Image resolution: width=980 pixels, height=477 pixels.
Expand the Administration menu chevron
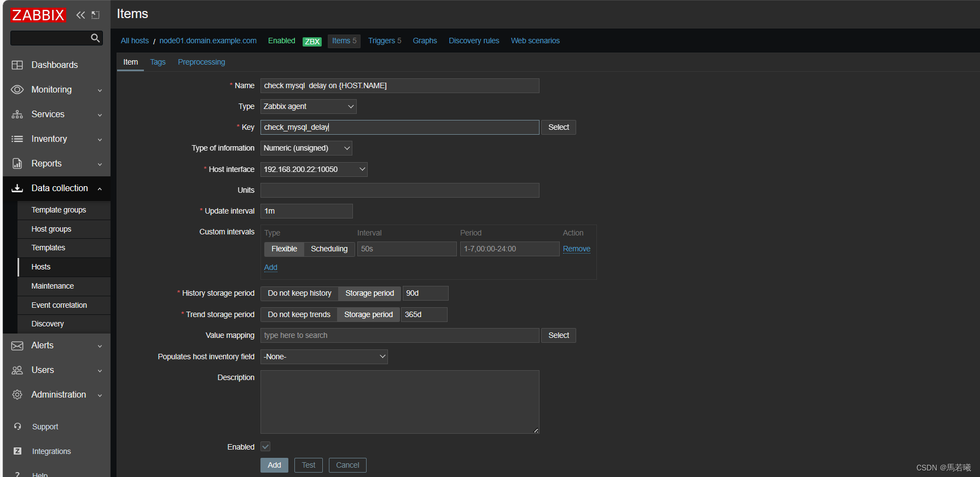pos(100,395)
